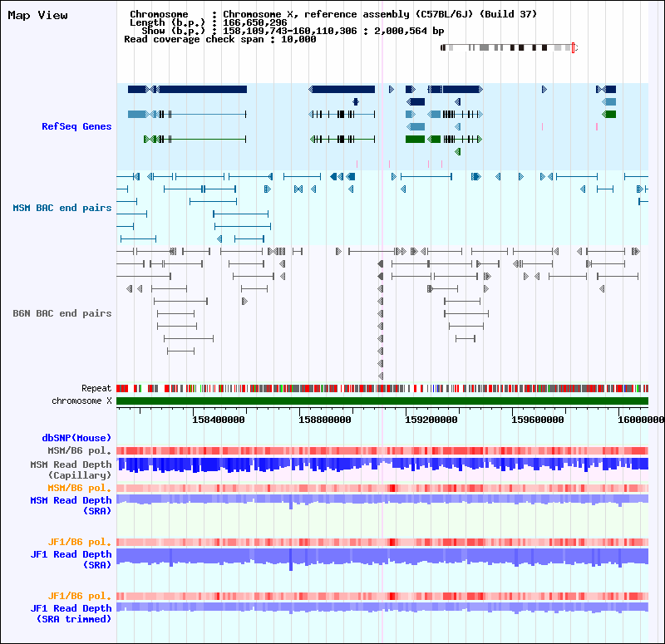Viewport: 665px width, 644px height.
Task: Open the dbSNP(Mouse) track link
Action: coord(76,438)
